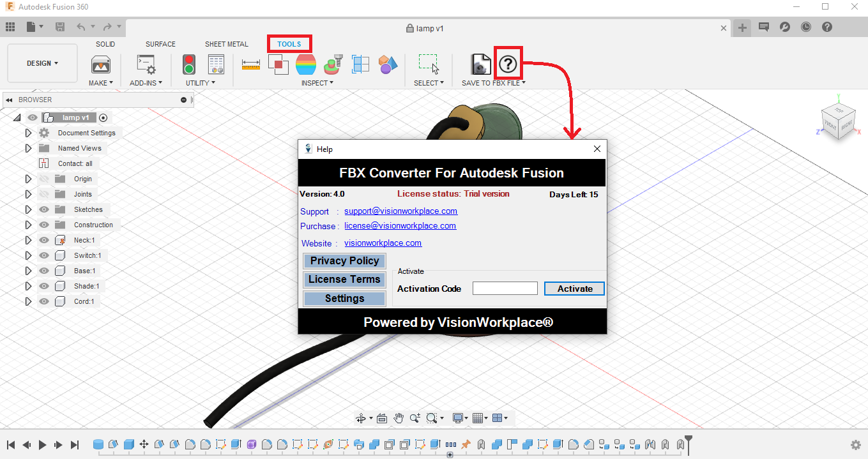868x459 pixels.
Task: Hide the Shade:1 component
Action: (44, 286)
